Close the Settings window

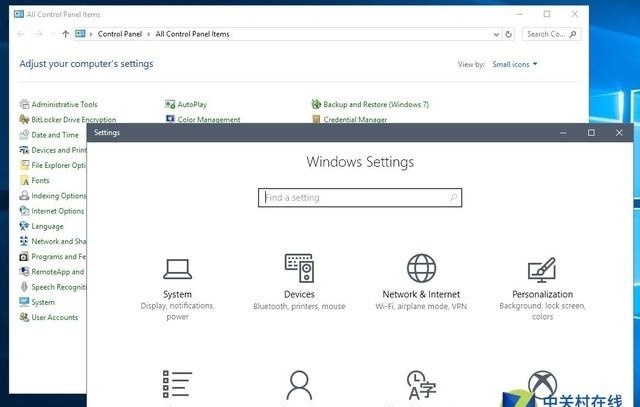[x=619, y=133]
